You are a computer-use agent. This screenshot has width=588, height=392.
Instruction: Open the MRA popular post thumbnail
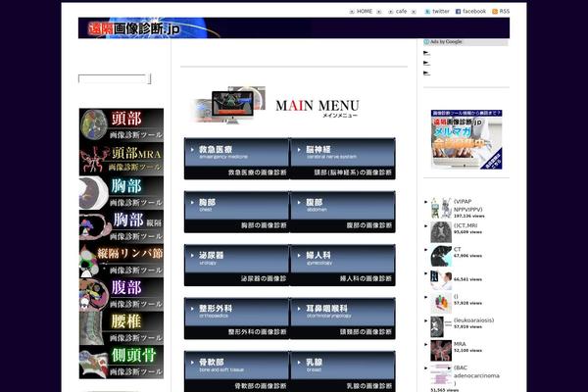pyautogui.click(x=441, y=351)
